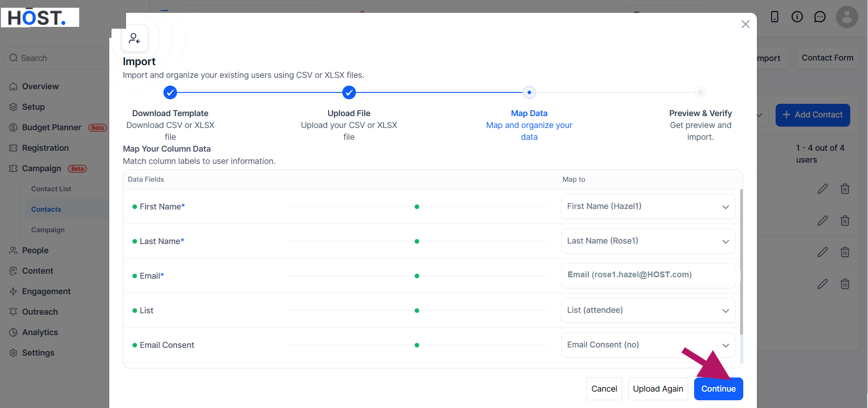The height and width of the screenshot is (408, 868).
Task: Open the List (attendee) mapping dropdown
Action: 648,310
